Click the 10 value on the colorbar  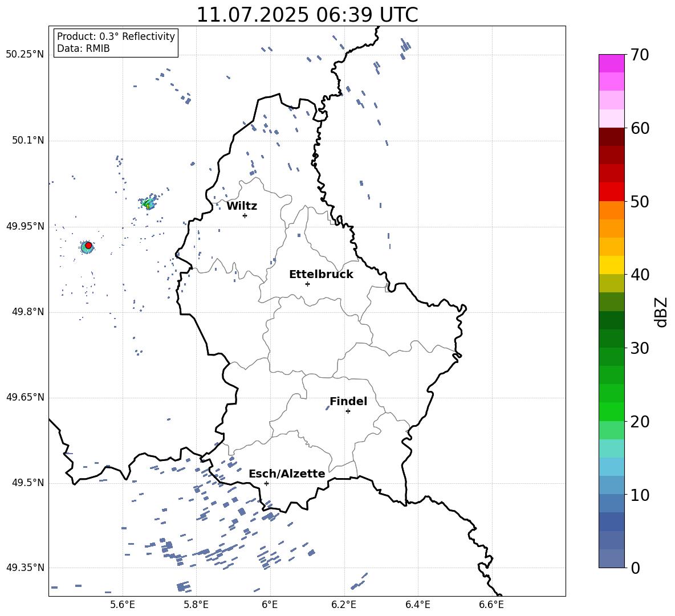click(x=640, y=495)
